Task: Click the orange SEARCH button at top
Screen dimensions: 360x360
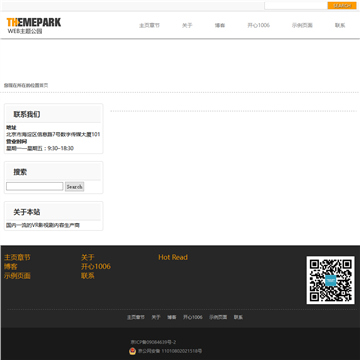Action: (342, 6)
